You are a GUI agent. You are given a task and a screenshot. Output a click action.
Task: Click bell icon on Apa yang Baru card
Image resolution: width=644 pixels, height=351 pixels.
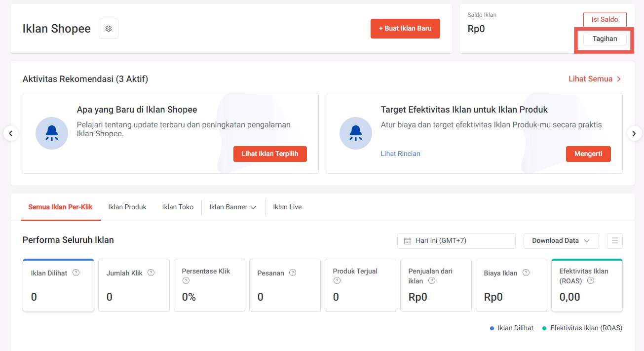pos(52,133)
